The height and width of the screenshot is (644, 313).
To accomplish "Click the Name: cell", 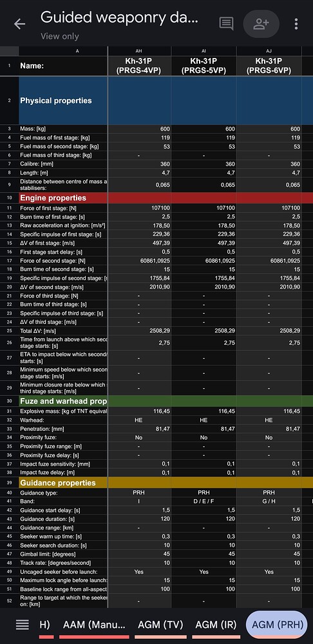I will pyautogui.click(x=63, y=66).
